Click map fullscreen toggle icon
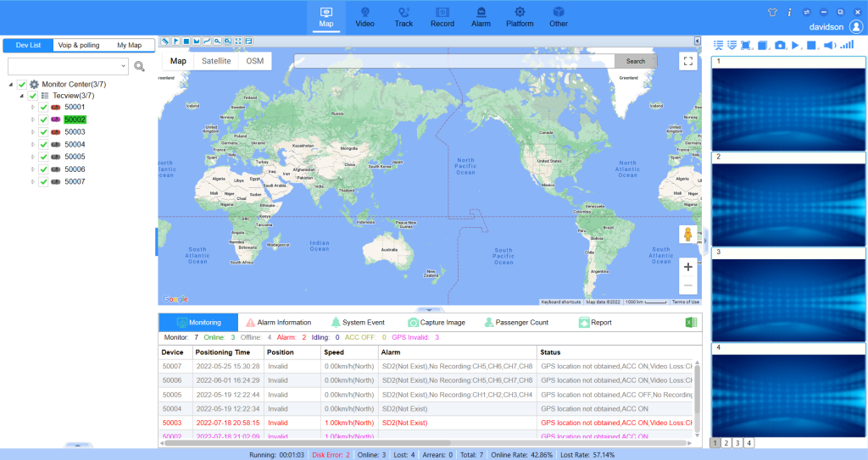Viewport: 868px width, 460px height. (x=687, y=61)
